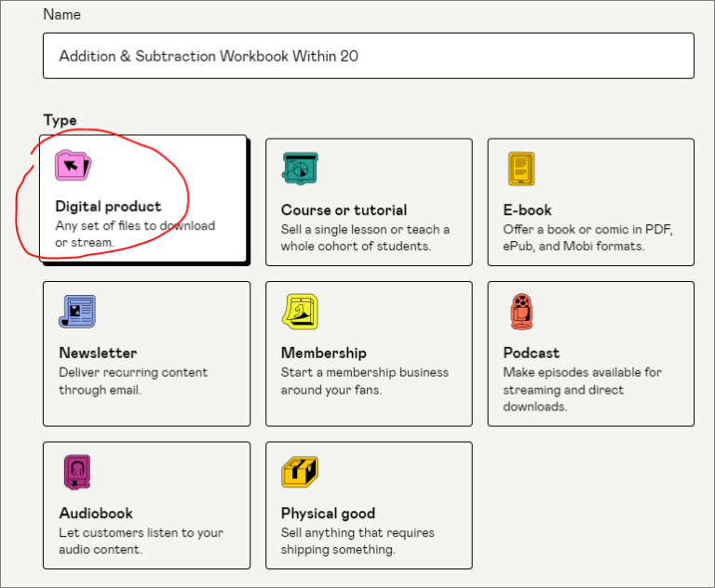Click the pink Digital product folder icon
The height and width of the screenshot is (588, 715).
[x=73, y=166]
